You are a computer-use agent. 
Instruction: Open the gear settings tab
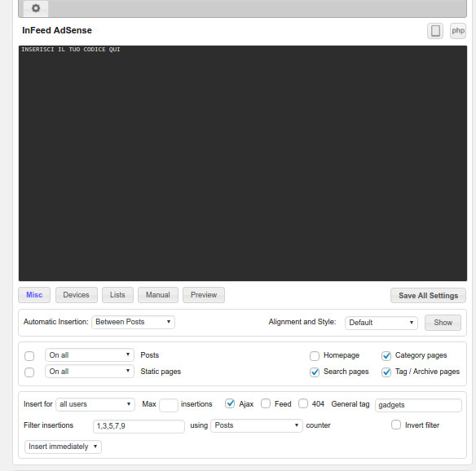pyautogui.click(x=36, y=8)
